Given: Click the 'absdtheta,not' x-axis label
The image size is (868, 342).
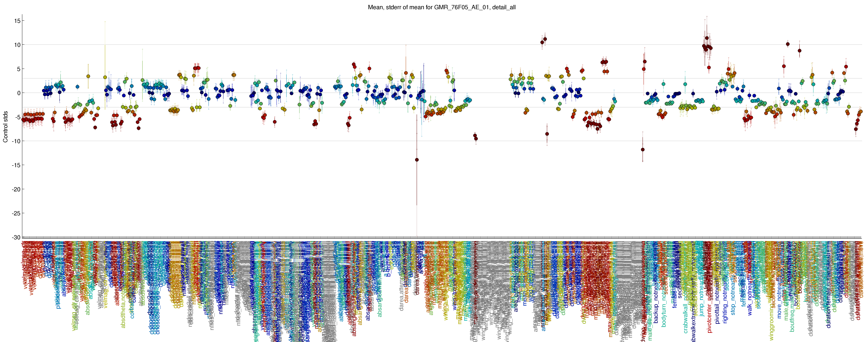Looking at the screenshot, I should pos(123,310).
